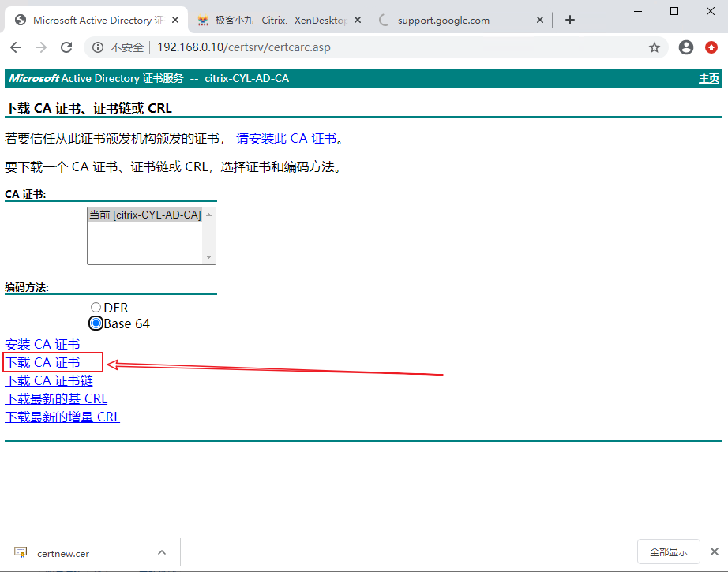728x572 pixels.
Task: Click the red Chrome update icon
Action: coord(711,47)
